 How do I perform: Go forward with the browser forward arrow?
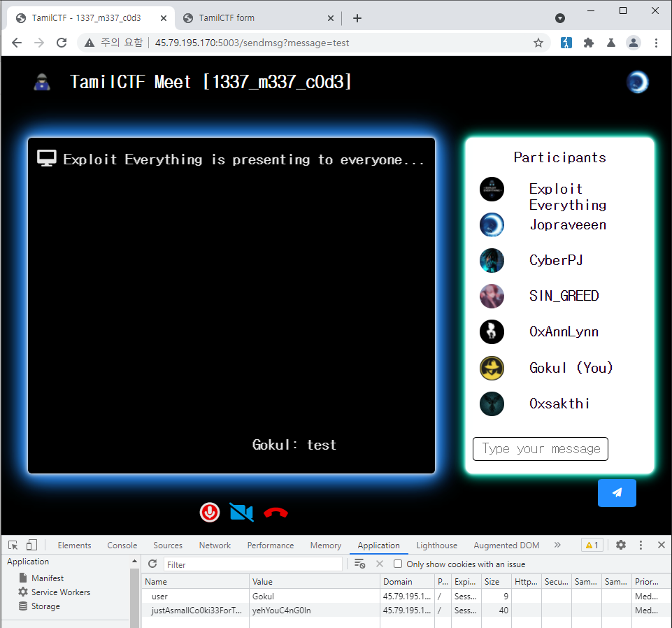click(39, 43)
